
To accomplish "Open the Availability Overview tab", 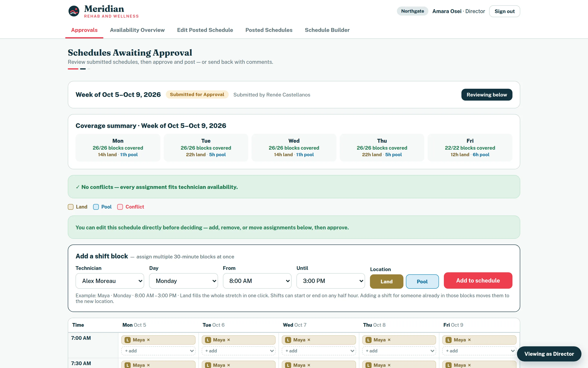I will click(137, 30).
